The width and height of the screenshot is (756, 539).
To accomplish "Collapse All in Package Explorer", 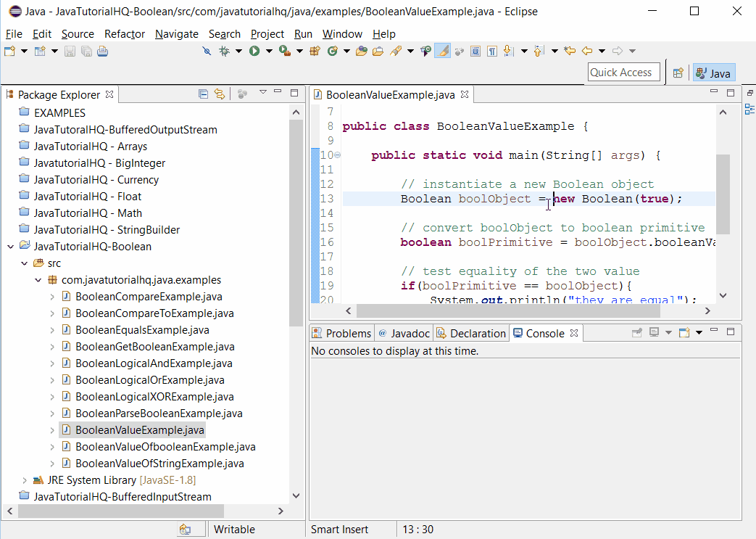I will tap(203, 94).
